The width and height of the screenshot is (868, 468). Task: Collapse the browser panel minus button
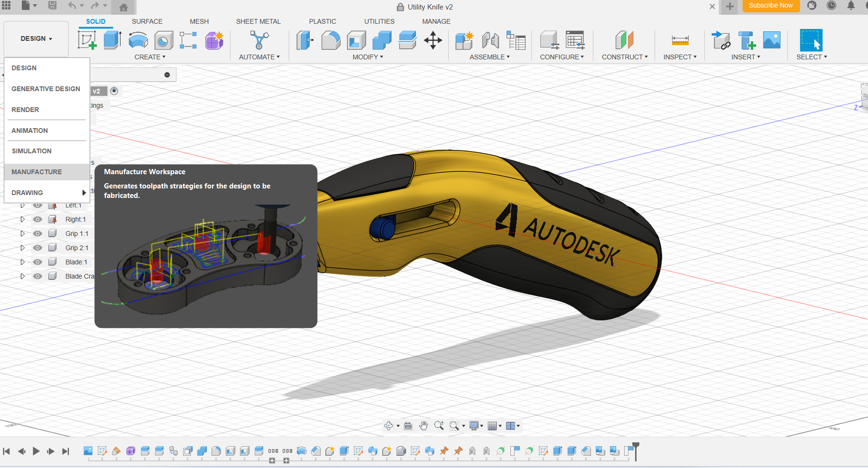(167, 75)
